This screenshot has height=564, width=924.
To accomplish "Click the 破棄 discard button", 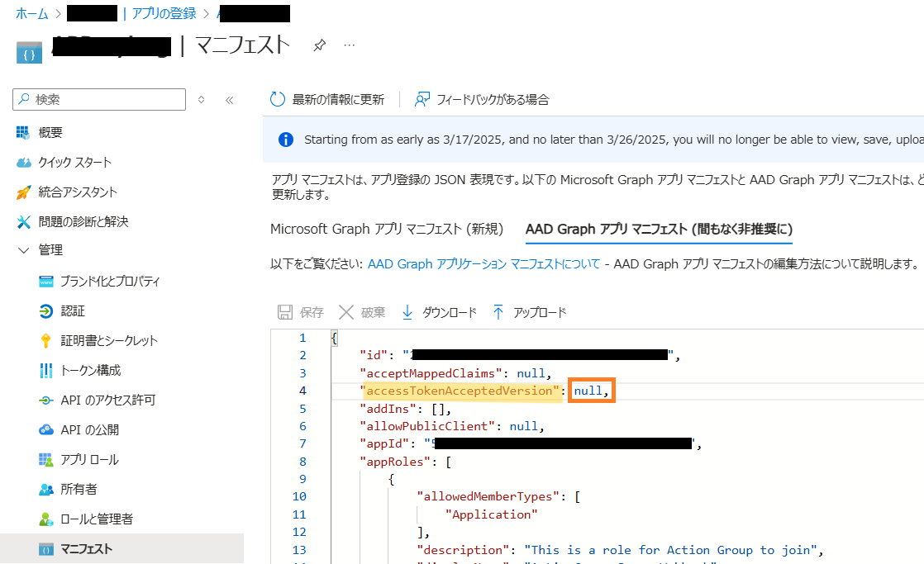I will tap(362, 312).
